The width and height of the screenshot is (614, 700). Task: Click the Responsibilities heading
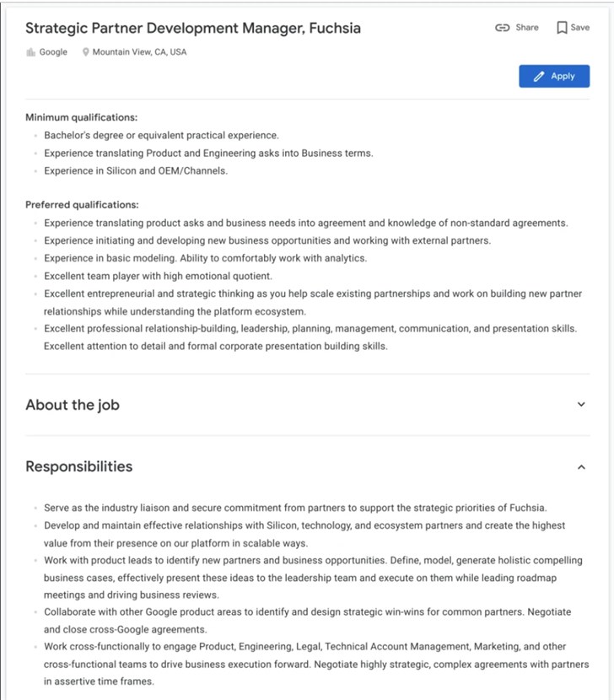point(78,466)
